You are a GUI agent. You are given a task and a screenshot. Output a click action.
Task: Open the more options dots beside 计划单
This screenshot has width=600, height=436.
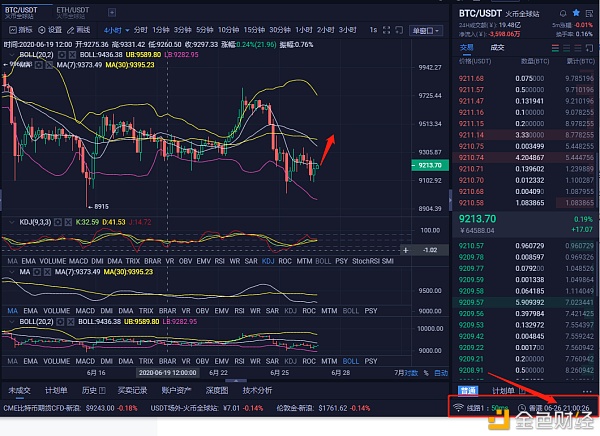point(587,391)
